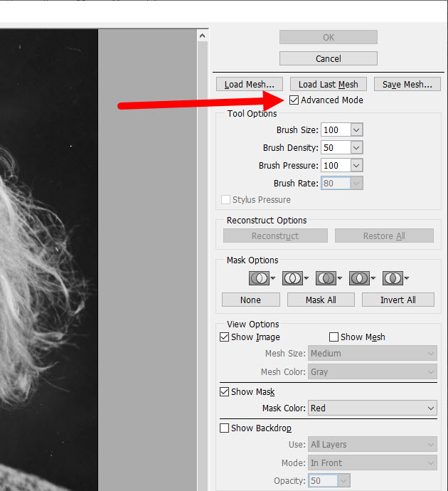
Task: Click the Save Mesh button
Action: point(407,84)
